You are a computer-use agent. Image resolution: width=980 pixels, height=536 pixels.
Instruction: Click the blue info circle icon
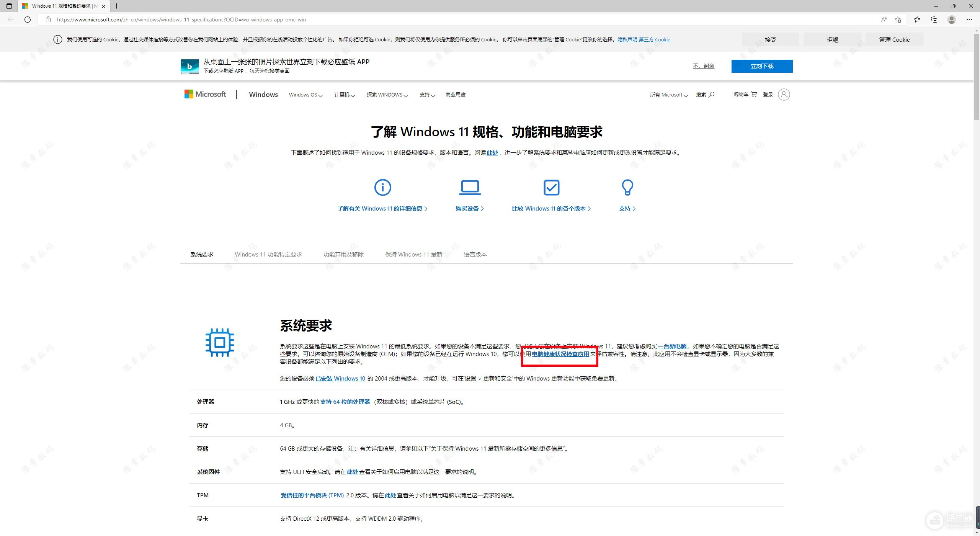[x=382, y=188]
